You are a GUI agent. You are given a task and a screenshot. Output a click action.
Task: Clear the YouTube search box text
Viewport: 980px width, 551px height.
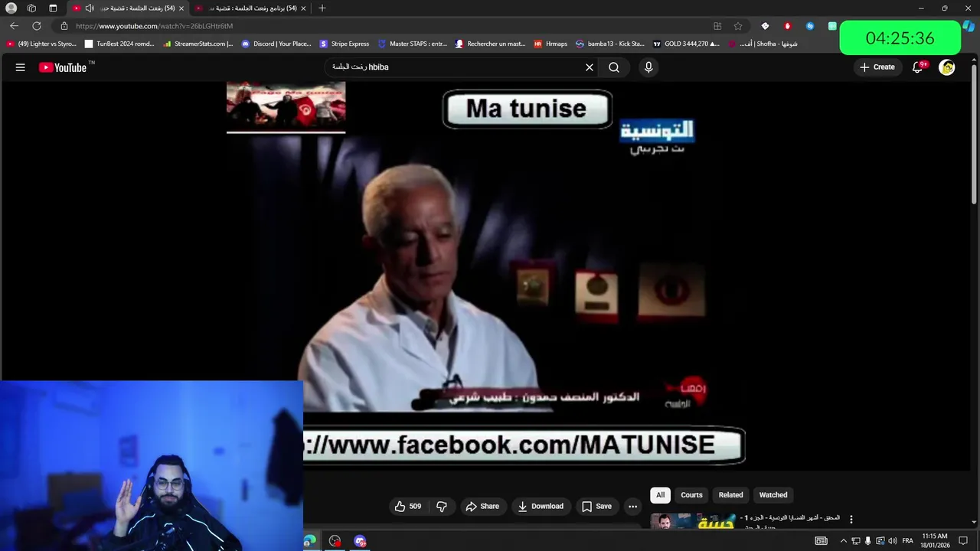click(x=590, y=67)
